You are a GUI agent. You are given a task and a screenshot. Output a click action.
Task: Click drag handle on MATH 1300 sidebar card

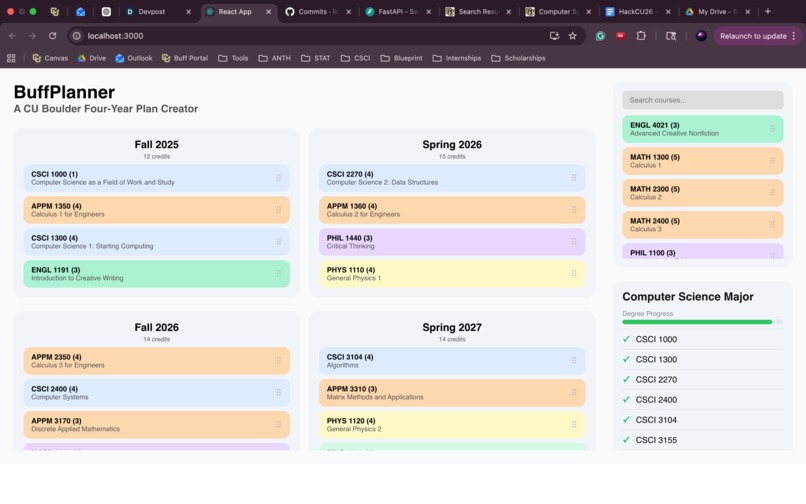point(772,161)
